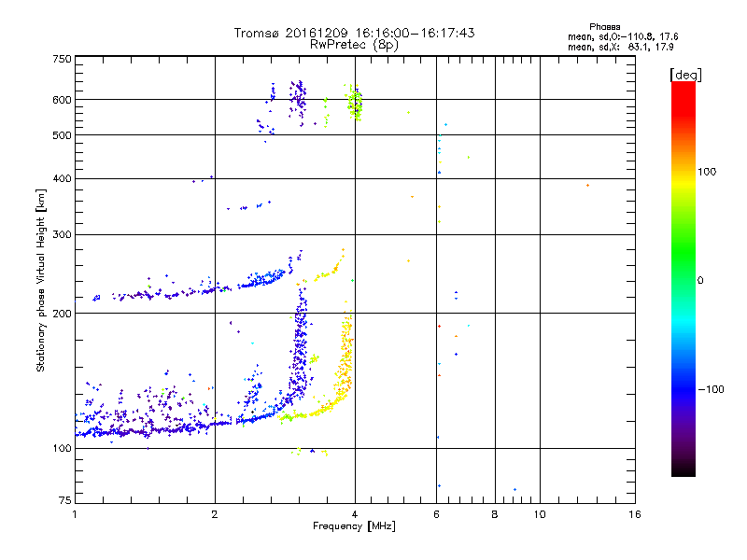Click the y-axis tick label '75'

65,500
